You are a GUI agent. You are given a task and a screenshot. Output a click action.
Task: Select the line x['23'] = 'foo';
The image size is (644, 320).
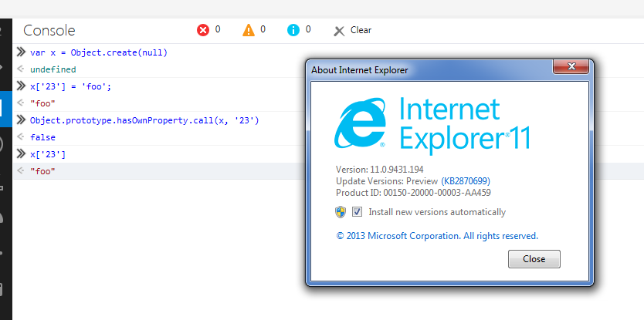point(70,86)
